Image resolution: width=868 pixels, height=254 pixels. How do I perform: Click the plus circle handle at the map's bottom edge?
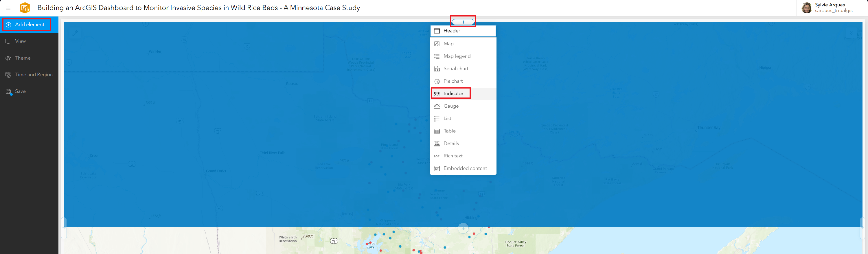pos(463,228)
